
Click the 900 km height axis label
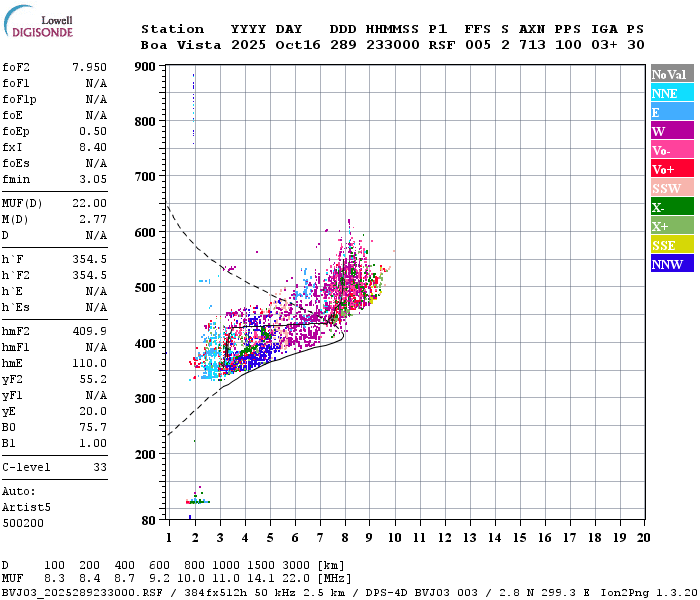pos(145,67)
